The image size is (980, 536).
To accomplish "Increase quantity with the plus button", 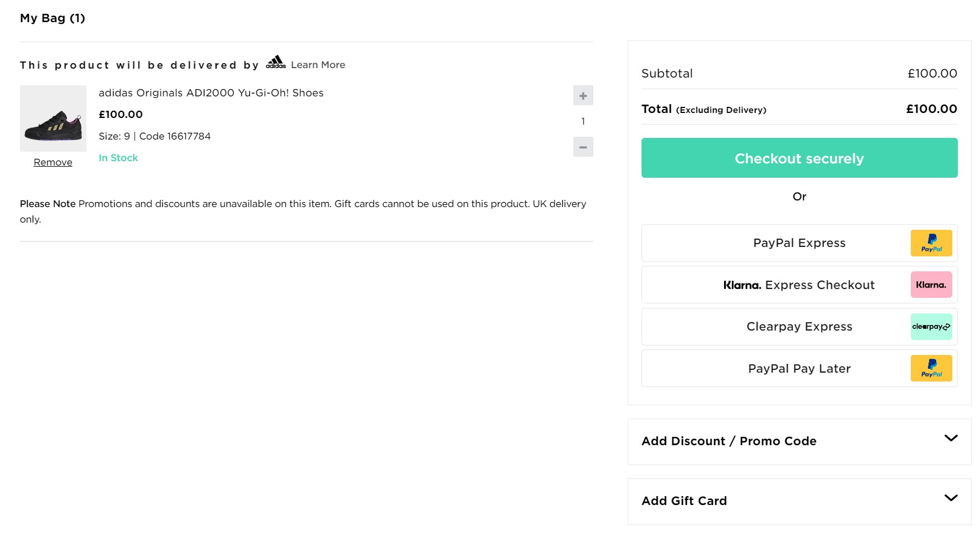I will [583, 95].
